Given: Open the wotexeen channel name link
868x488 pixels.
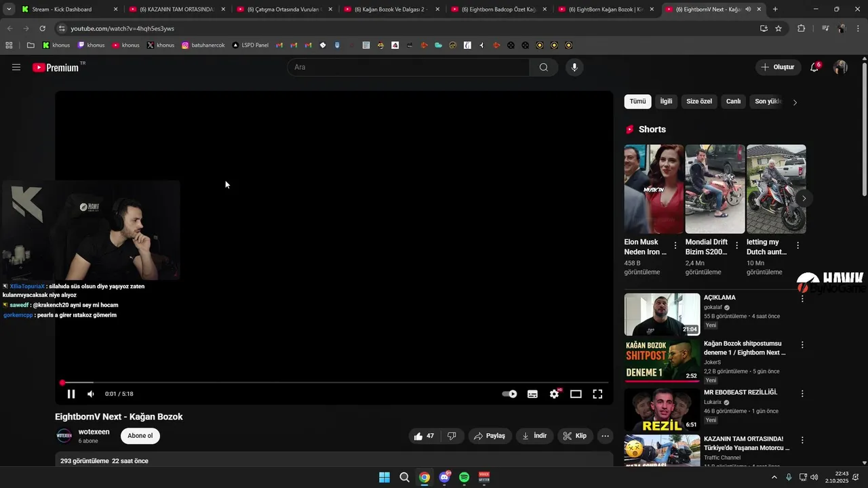Looking at the screenshot, I should [x=94, y=432].
